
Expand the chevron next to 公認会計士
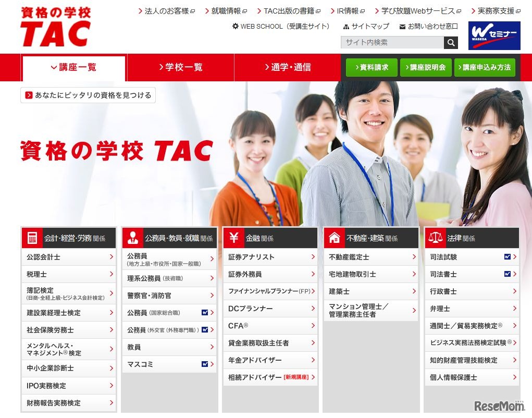[x=112, y=257]
